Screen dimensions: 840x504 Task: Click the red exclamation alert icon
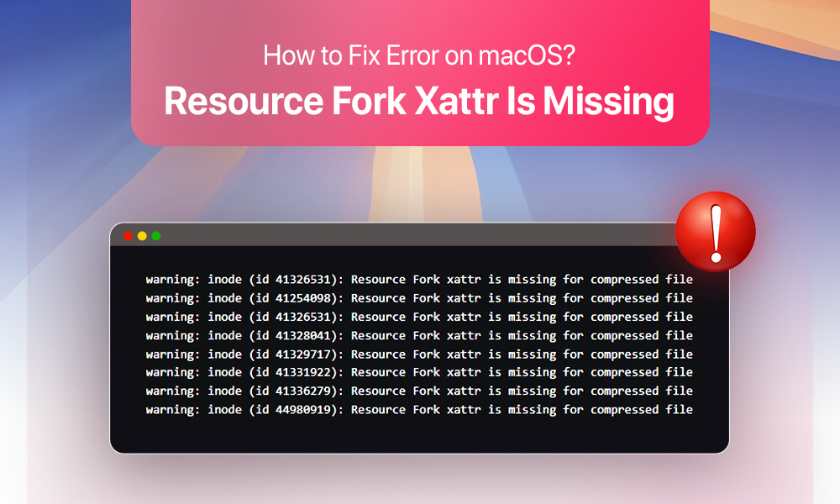pyautogui.click(x=715, y=231)
